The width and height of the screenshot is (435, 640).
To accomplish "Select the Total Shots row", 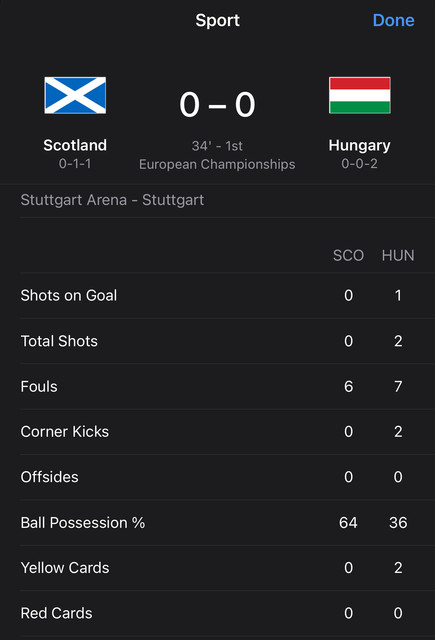I will [x=227, y=341].
